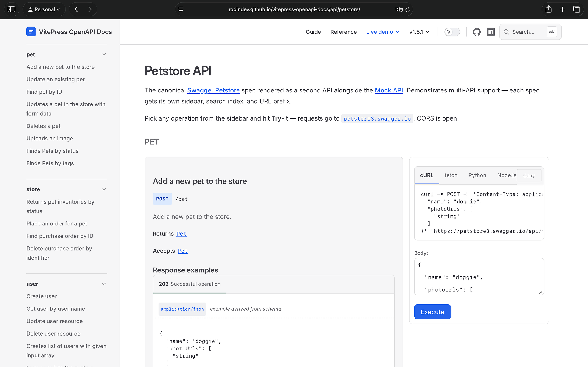Select the 200 Successful operation tab

pos(189,284)
